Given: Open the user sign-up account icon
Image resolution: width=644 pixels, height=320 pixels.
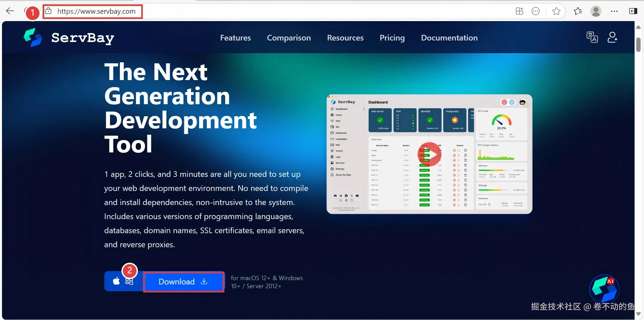Looking at the screenshot, I should click(x=612, y=37).
